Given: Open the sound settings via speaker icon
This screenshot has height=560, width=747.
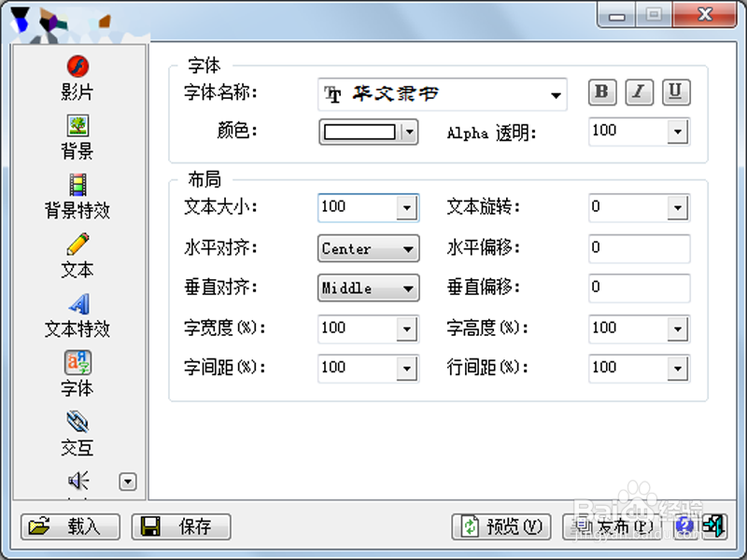Looking at the screenshot, I should (78, 481).
